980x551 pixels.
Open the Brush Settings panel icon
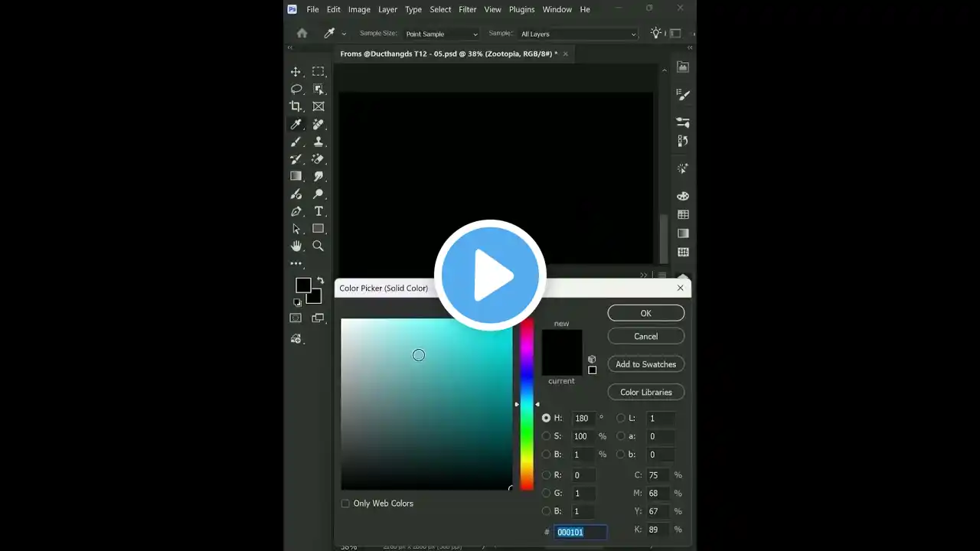click(x=683, y=95)
